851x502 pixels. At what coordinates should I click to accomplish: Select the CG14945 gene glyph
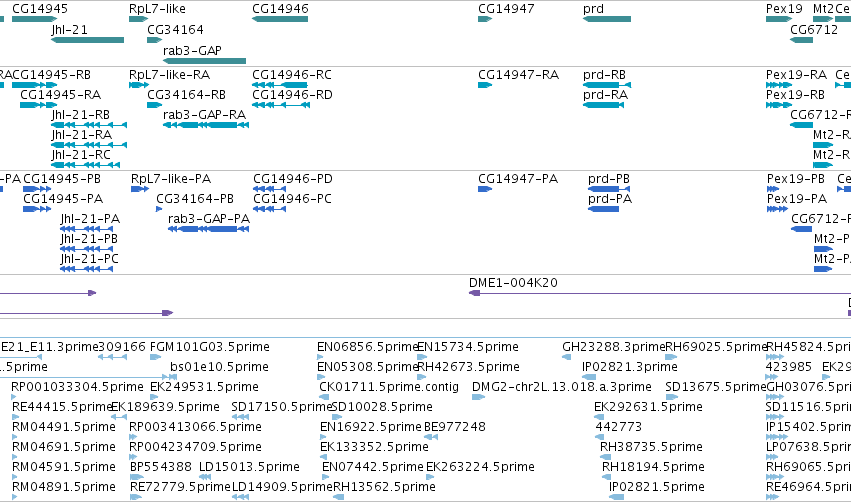click(x=34, y=19)
